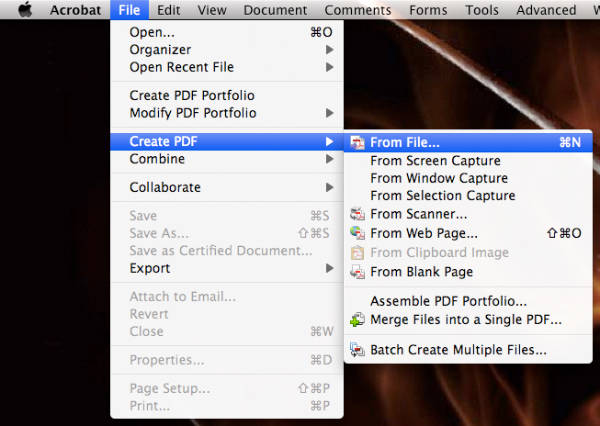Choose Batch Create Multiple Files...

(468, 350)
